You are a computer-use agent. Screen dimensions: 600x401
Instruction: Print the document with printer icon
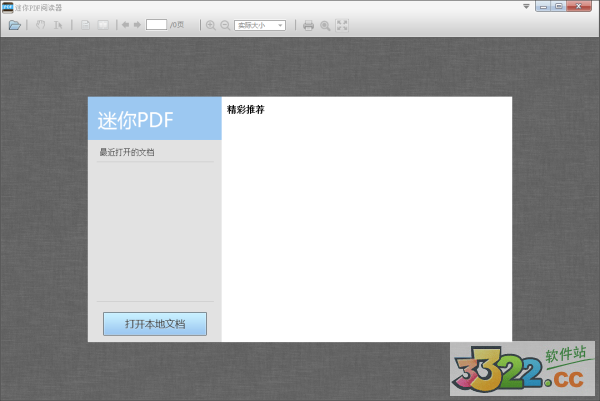coord(308,26)
